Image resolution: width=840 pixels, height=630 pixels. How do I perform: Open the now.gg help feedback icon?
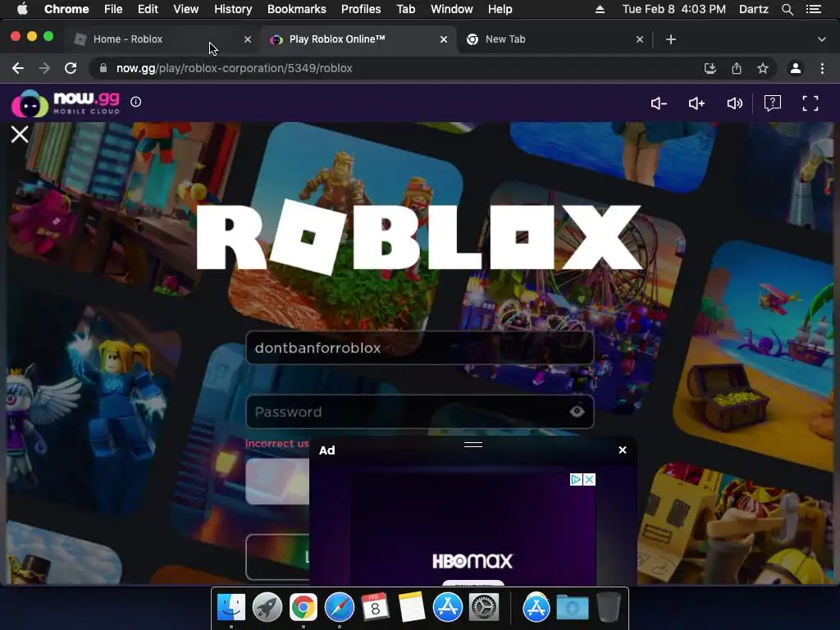pos(772,103)
